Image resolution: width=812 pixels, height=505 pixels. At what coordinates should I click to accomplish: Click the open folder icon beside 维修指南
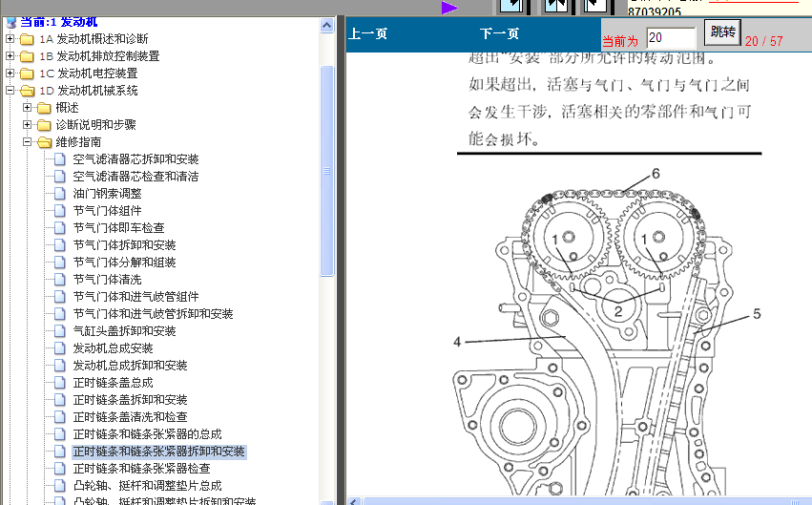pyautogui.click(x=44, y=142)
